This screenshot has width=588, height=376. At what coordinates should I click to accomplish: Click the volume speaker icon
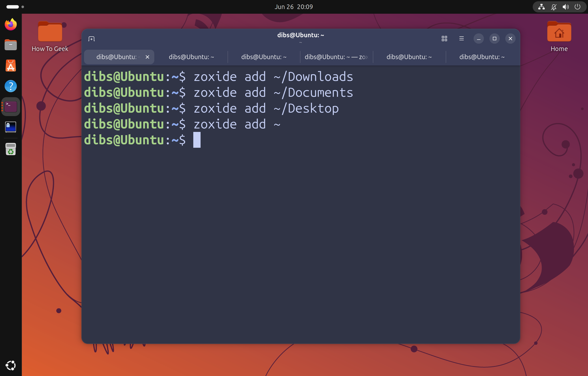(565, 7)
